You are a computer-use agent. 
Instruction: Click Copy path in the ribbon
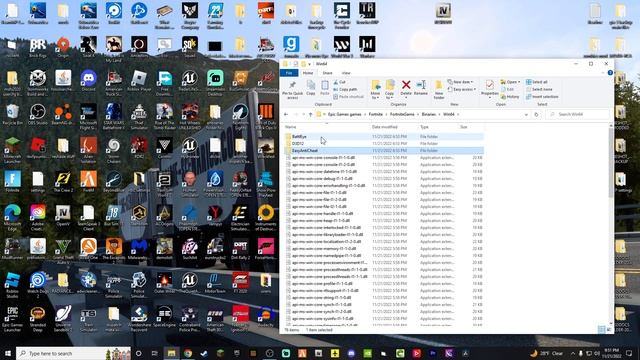click(x=345, y=89)
